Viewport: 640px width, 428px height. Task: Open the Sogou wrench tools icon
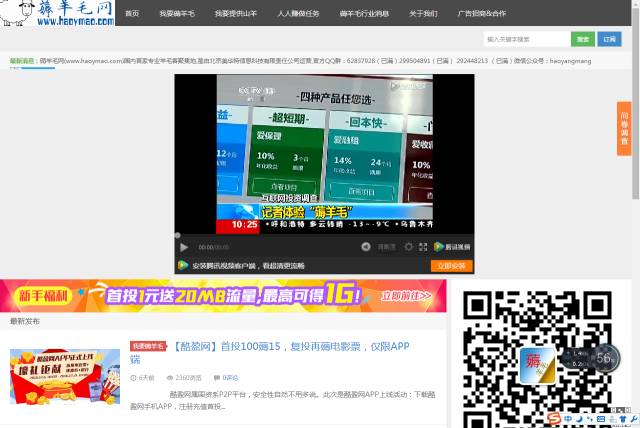pyautogui.click(x=634, y=419)
